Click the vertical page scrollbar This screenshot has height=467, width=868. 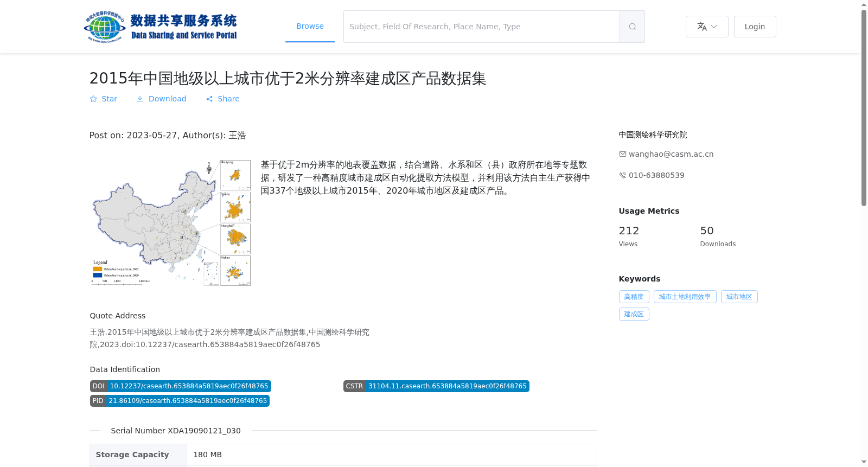pos(864,107)
